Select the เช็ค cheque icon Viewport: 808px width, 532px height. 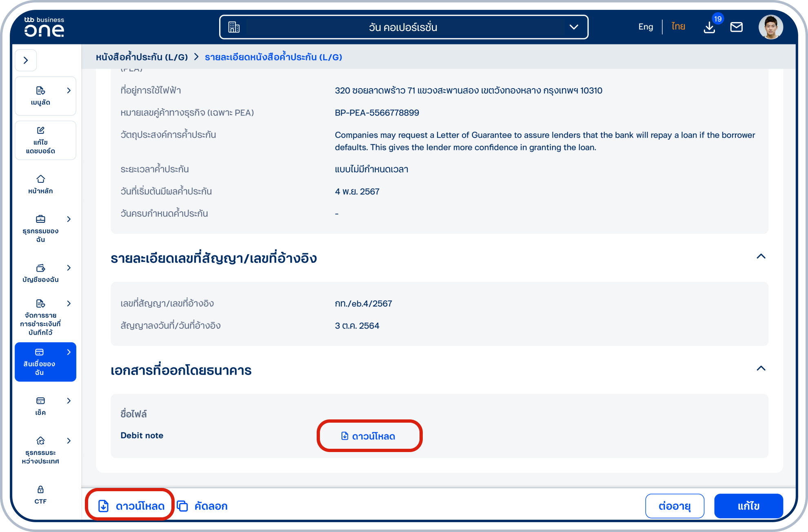(40, 401)
